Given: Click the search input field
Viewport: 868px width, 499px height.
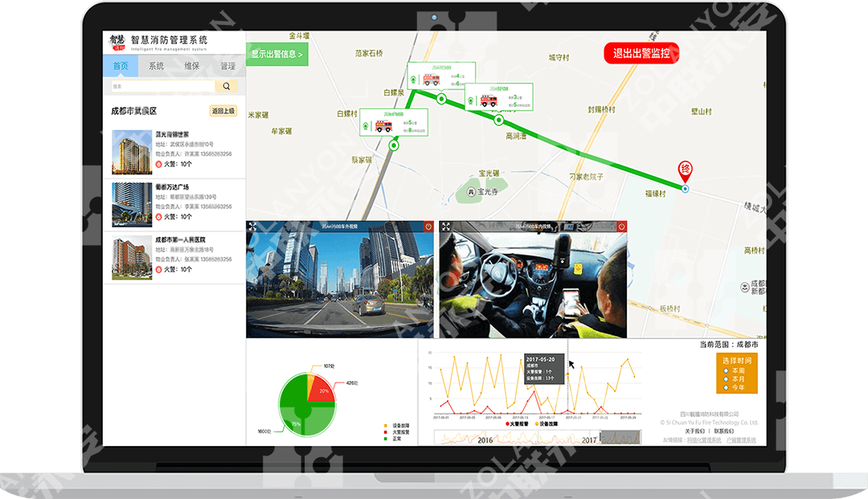Looking at the screenshot, I should [x=162, y=86].
